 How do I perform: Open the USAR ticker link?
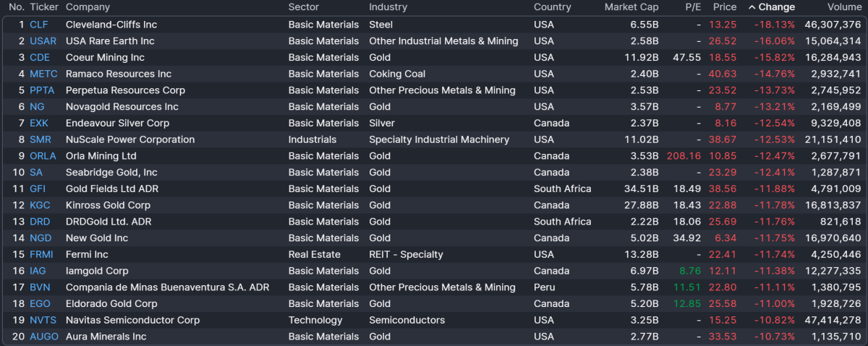43,41
